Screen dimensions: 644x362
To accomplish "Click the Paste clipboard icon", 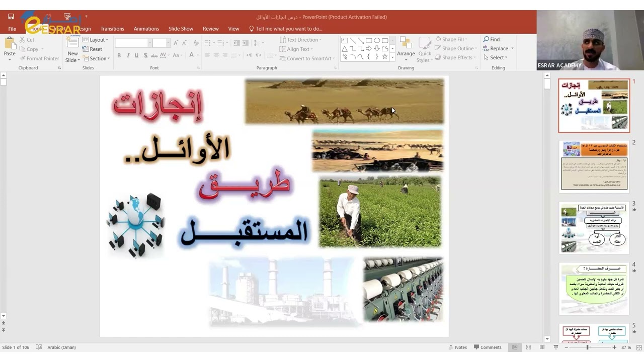I will point(10,43).
